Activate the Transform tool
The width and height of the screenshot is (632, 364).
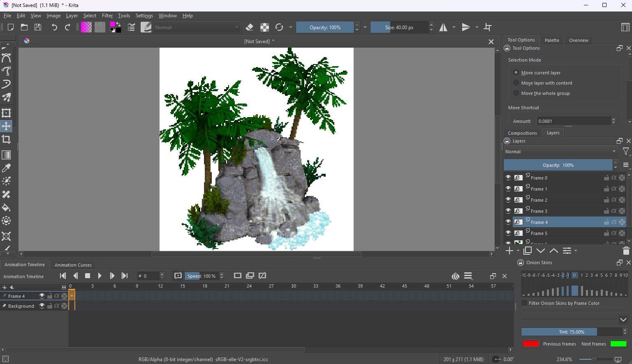6,113
